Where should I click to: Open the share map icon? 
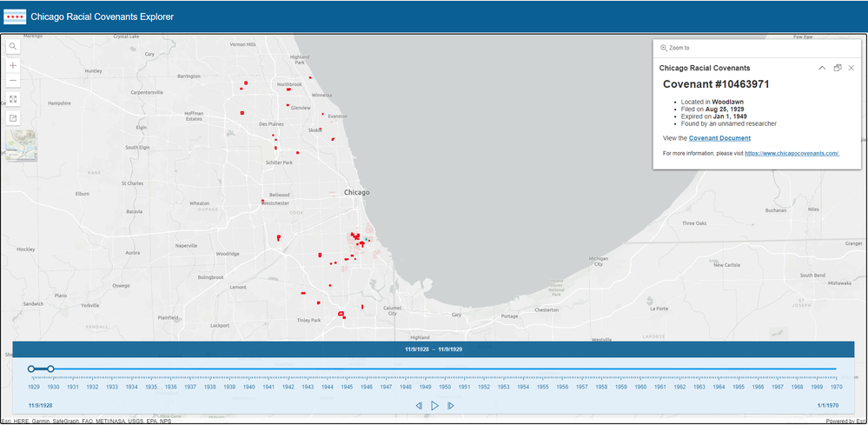13,118
